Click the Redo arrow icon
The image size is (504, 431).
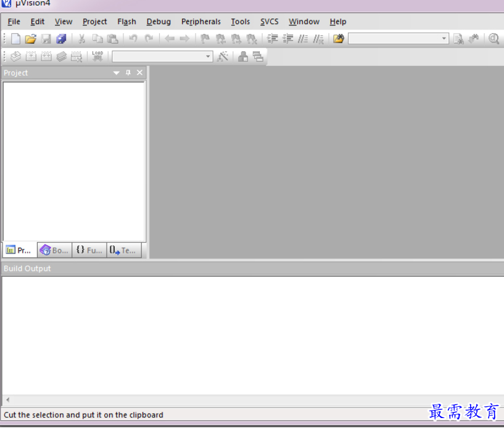(x=149, y=39)
